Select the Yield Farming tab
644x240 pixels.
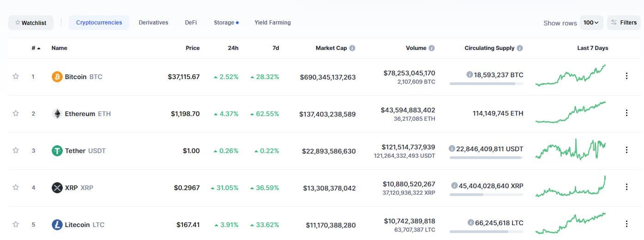272,23
